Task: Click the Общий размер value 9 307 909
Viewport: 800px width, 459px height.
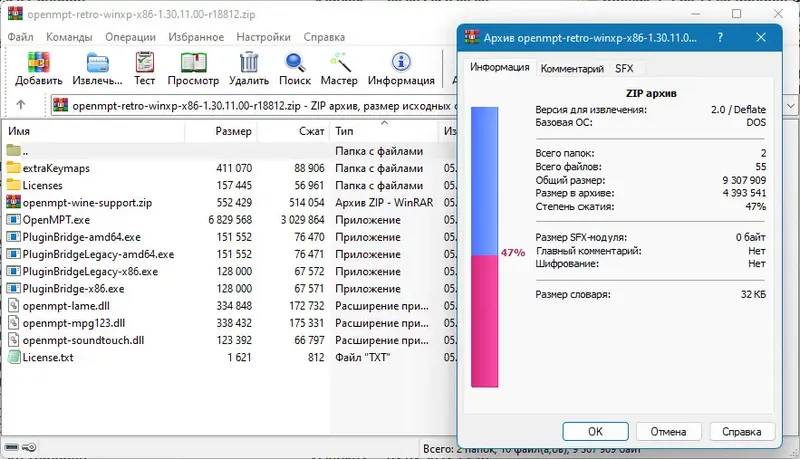Action: click(x=744, y=180)
